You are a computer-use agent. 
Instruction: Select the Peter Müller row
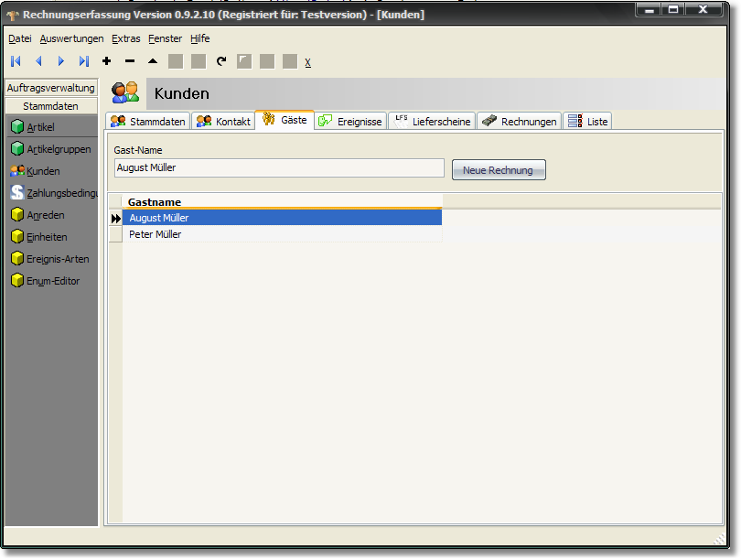(282, 234)
